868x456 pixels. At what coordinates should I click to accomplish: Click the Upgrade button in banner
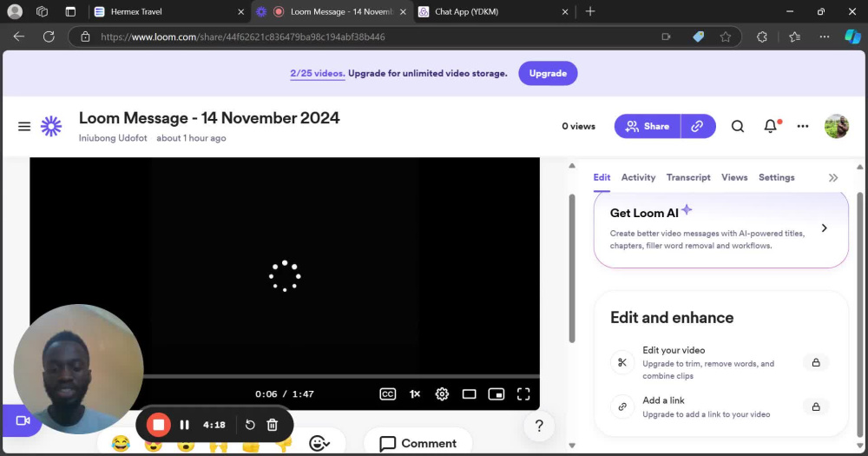548,73
